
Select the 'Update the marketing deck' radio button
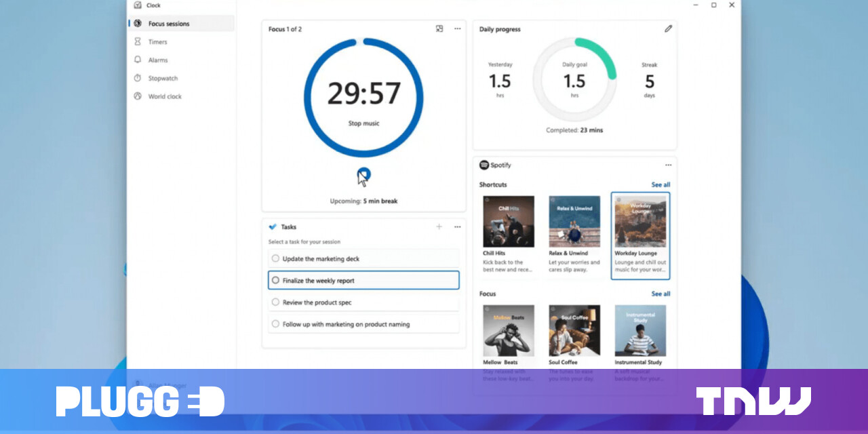coord(275,258)
